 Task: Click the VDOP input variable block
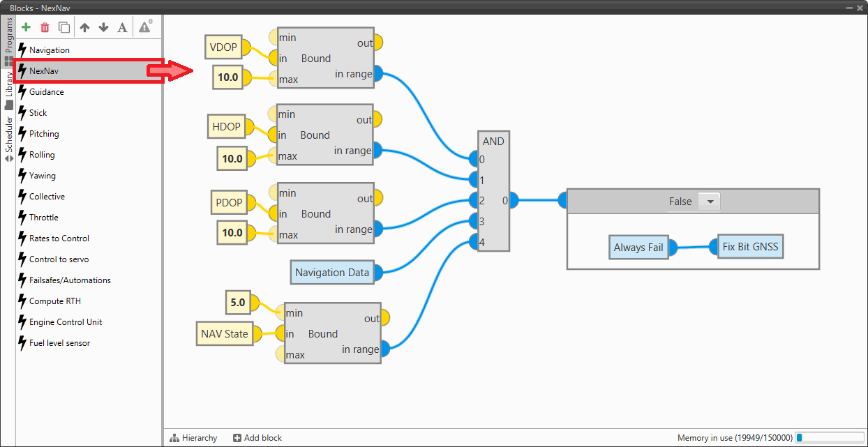pyautogui.click(x=223, y=47)
